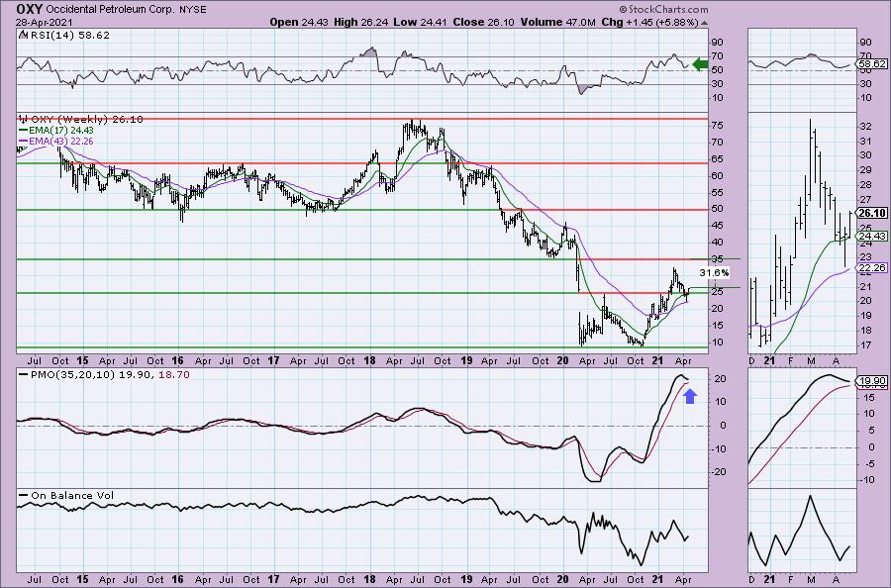Click the up triangle beside the change percent
The height and width of the screenshot is (588, 891).
coord(705,23)
